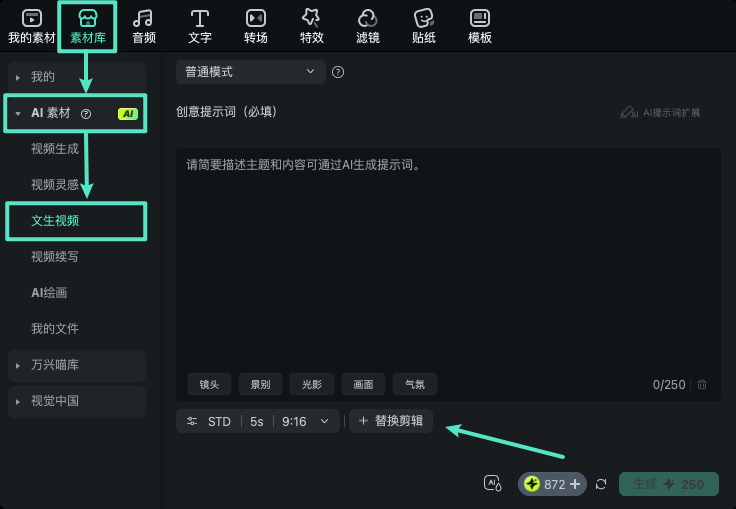Open the 文字 text tab

click(x=199, y=27)
